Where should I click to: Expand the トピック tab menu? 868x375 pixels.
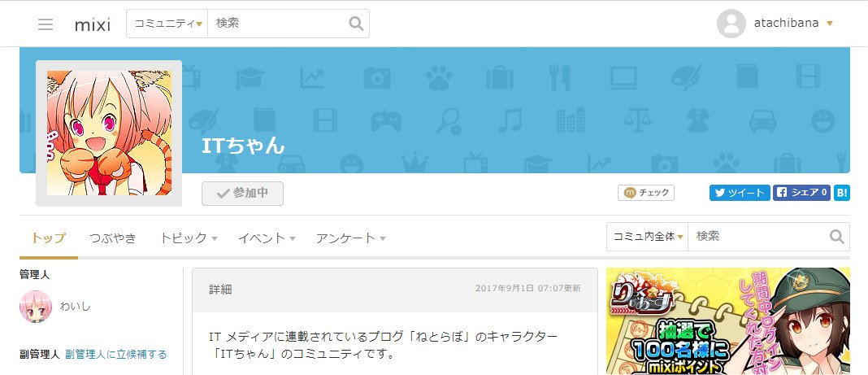tap(189, 238)
